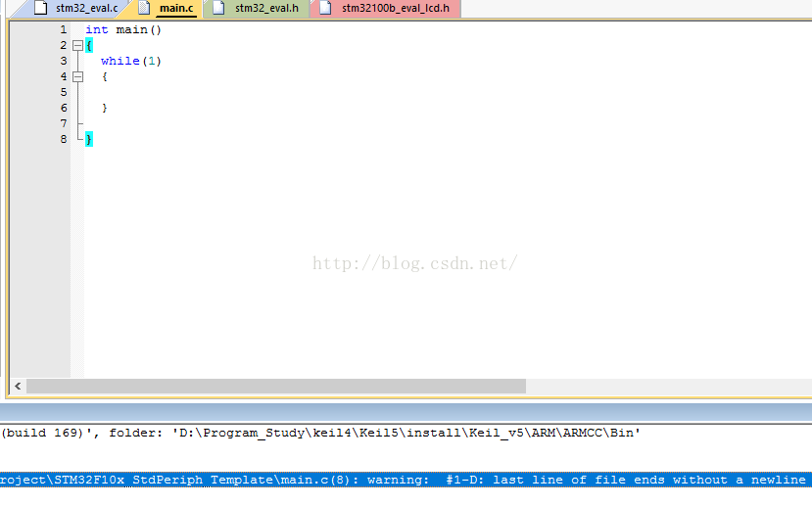Image resolution: width=812 pixels, height=506 pixels.
Task: Click the horizontal scrollbar left arrow
Action: 18,386
